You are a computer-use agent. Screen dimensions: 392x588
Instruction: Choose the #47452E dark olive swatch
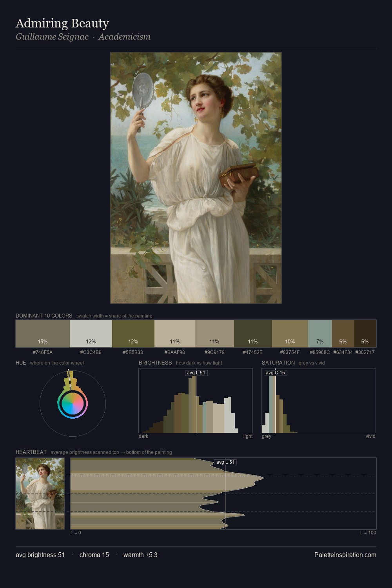coord(253,334)
